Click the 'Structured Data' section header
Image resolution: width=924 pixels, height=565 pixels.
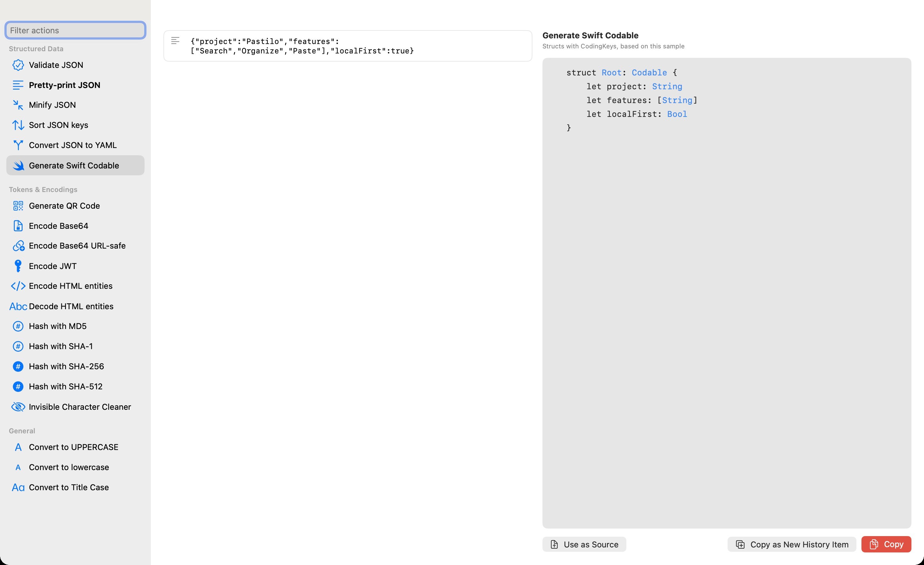[36, 49]
